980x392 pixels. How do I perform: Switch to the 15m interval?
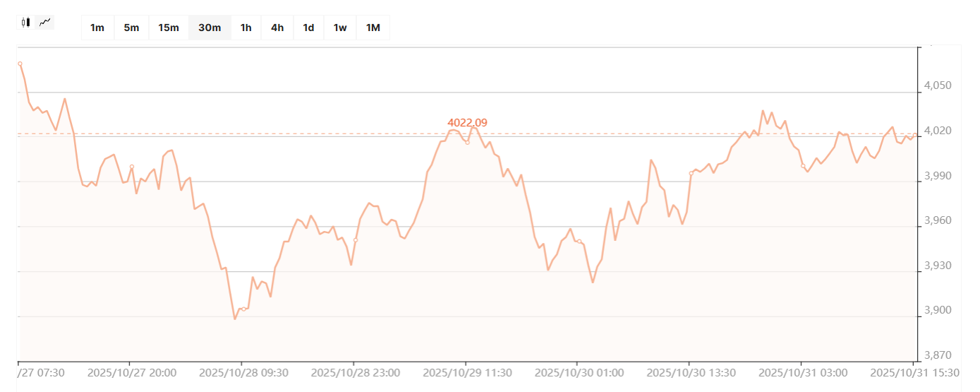click(x=169, y=28)
